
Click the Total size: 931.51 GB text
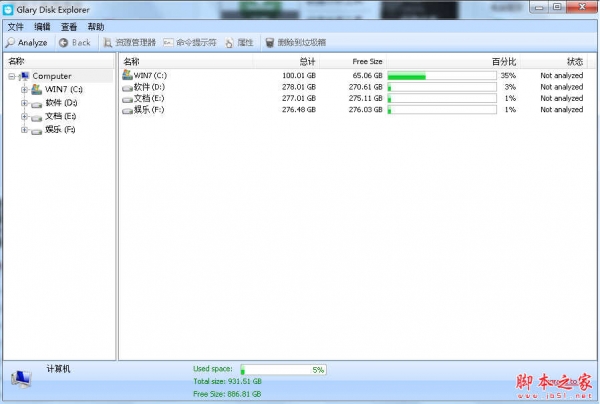pyautogui.click(x=227, y=381)
